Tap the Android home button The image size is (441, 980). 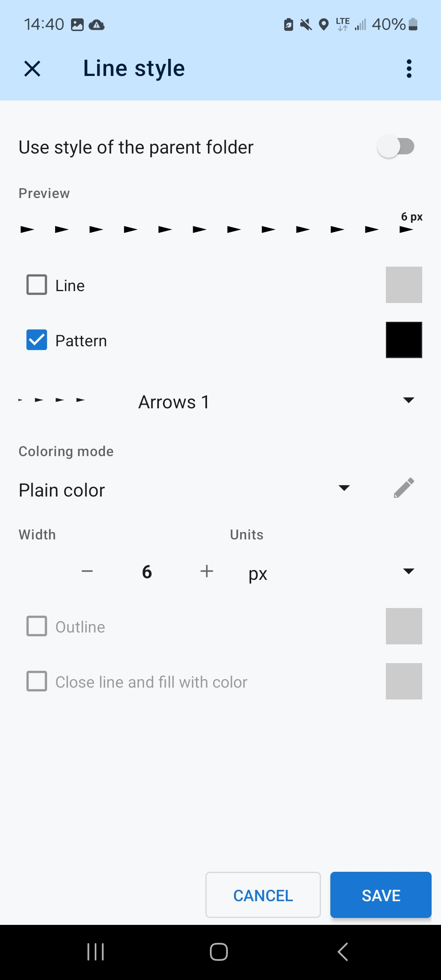(219, 952)
